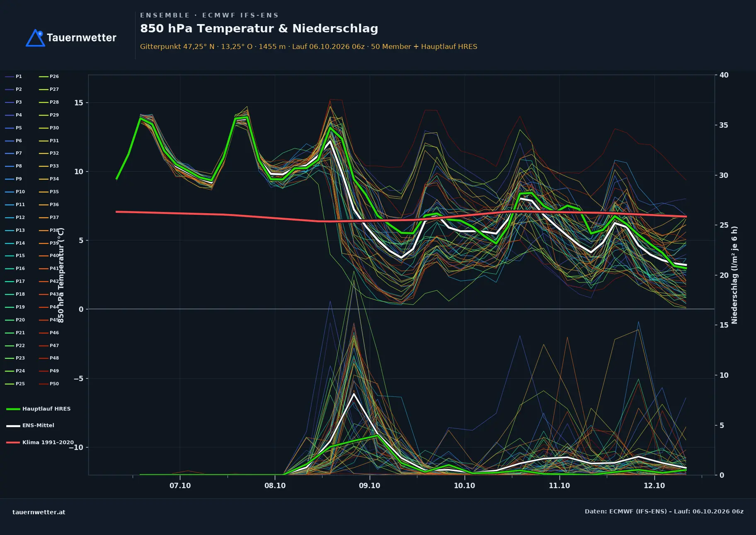Select member P17 in the legend
This screenshot has height=535, width=756.
point(15,282)
